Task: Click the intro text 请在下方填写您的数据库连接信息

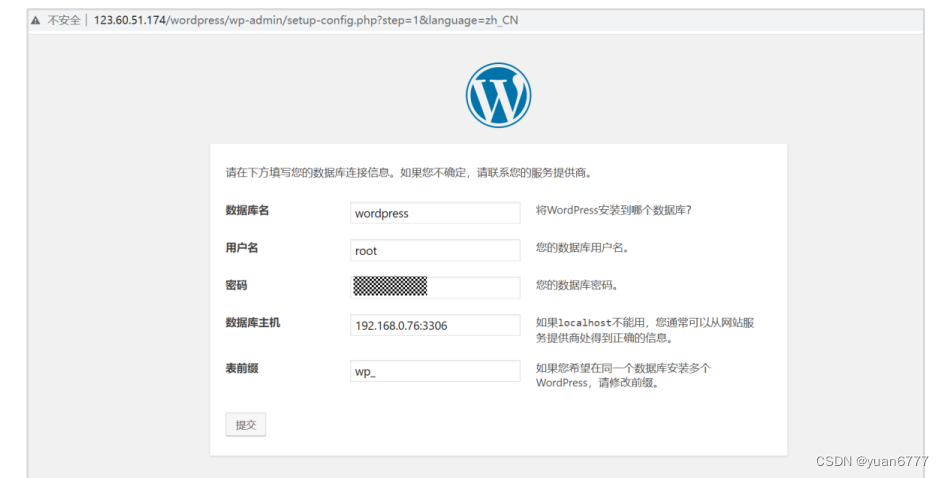Action: [308, 173]
